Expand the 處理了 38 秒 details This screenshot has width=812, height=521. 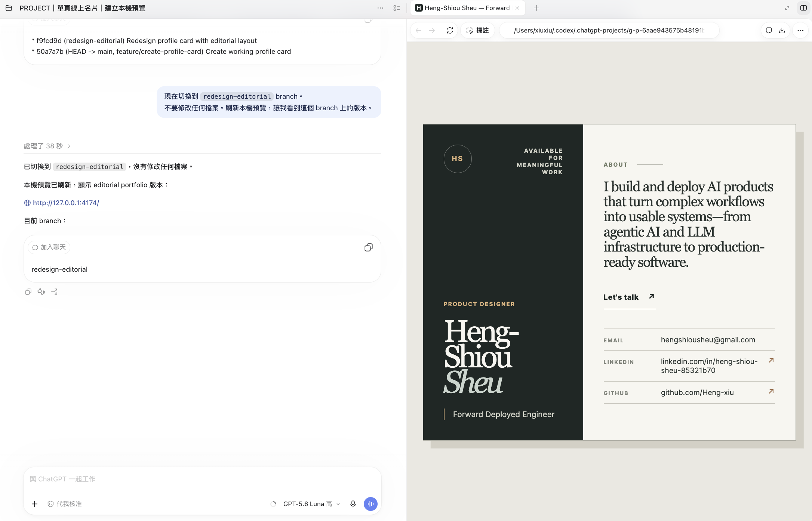(47, 146)
